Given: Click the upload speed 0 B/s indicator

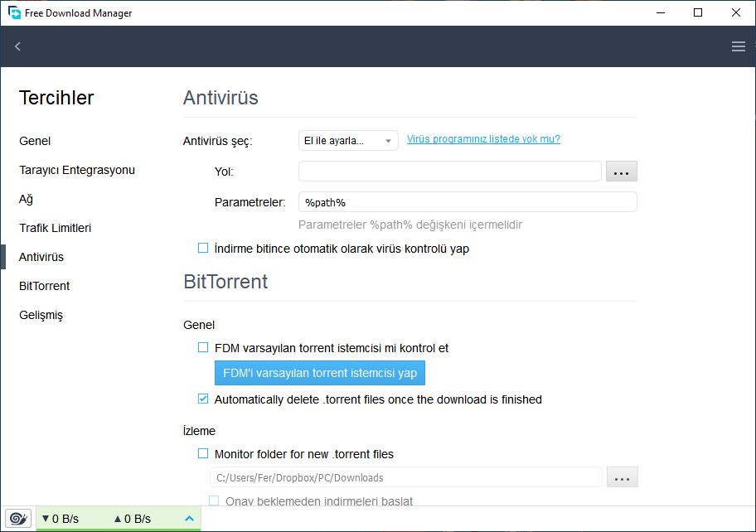Looking at the screenshot, I should point(133,519).
